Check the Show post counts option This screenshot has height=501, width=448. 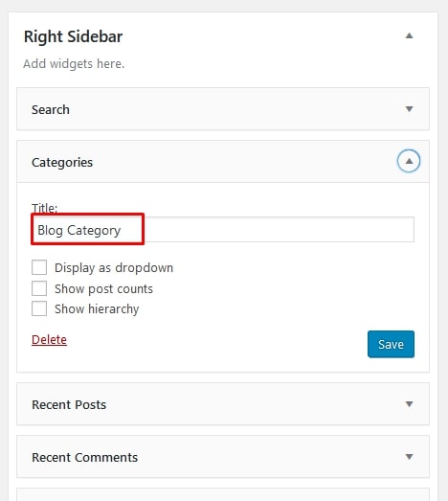[39, 288]
